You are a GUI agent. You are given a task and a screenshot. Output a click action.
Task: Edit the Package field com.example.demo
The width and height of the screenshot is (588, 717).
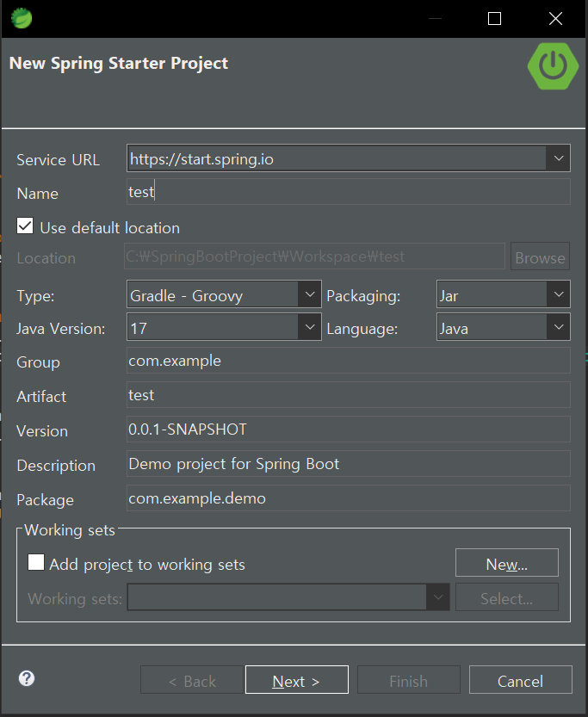(348, 498)
